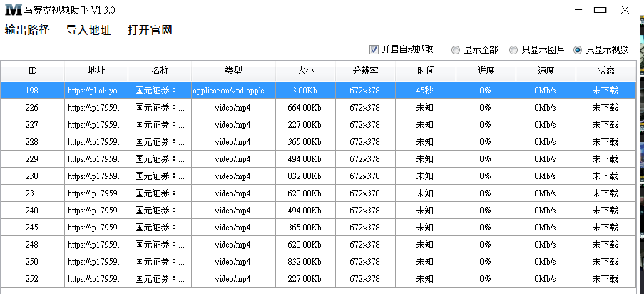Select row with ID 231
Image resolution: width=644 pixels, height=294 pixels.
tap(318, 193)
